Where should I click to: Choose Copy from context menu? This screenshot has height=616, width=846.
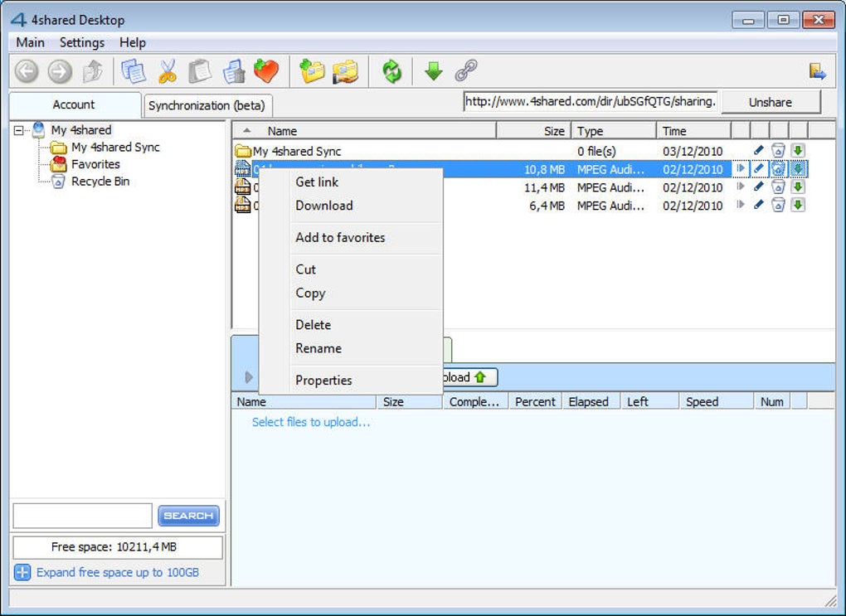tap(351, 293)
